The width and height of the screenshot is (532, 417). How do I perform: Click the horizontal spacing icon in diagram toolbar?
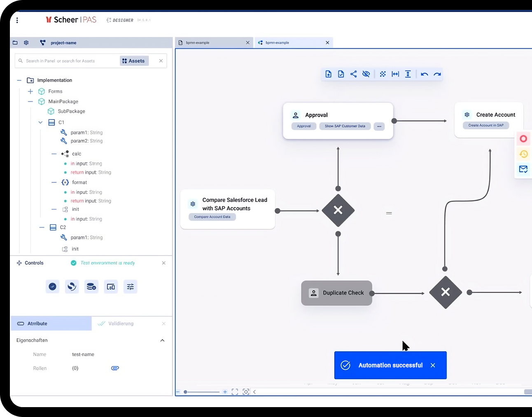tap(395, 74)
